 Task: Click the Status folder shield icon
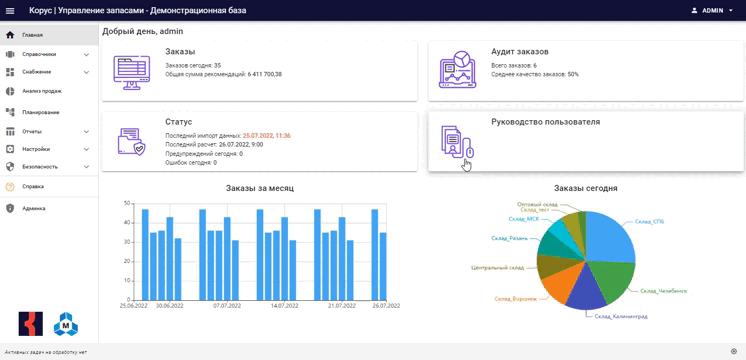pos(132,141)
